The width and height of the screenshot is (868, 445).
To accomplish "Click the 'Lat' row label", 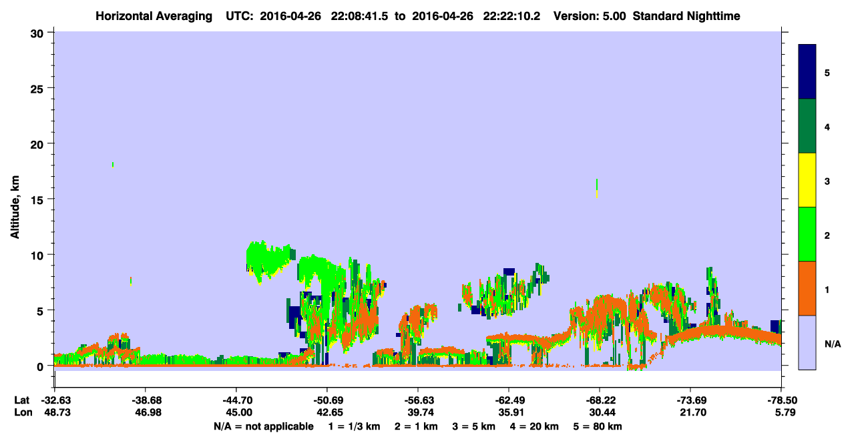I will pyautogui.click(x=21, y=400).
